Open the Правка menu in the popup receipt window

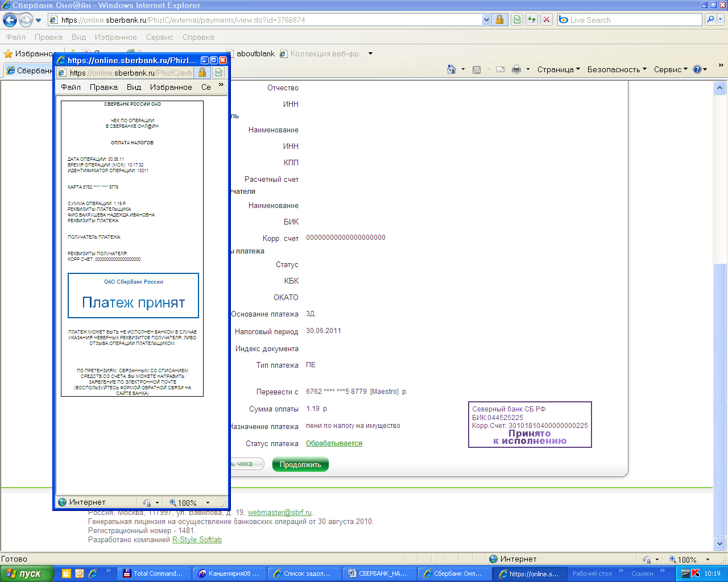(x=104, y=87)
